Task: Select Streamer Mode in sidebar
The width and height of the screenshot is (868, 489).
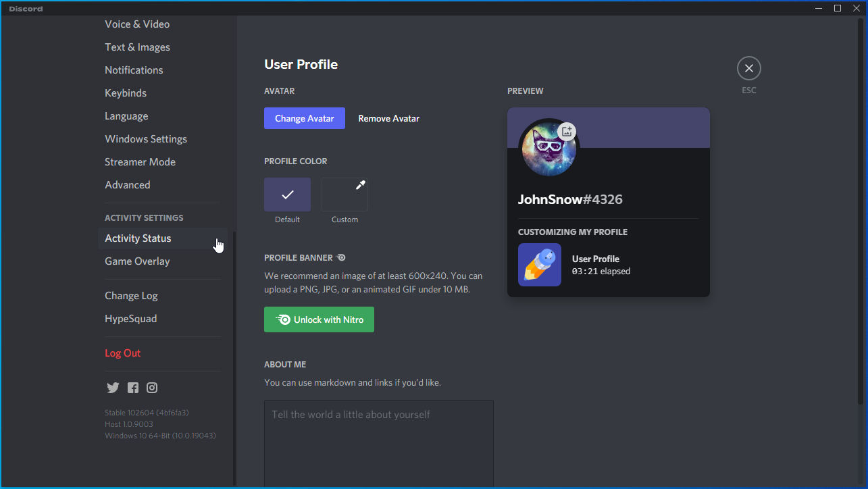Action: click(x=140, y=162)
